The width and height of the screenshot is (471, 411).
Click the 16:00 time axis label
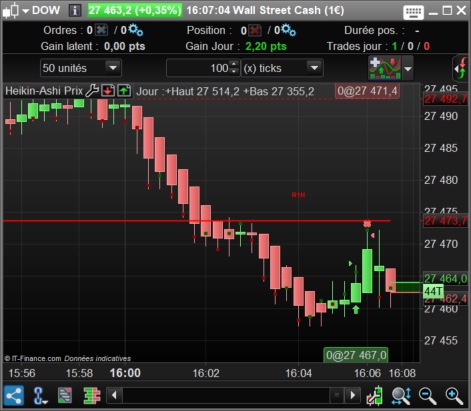125,373
